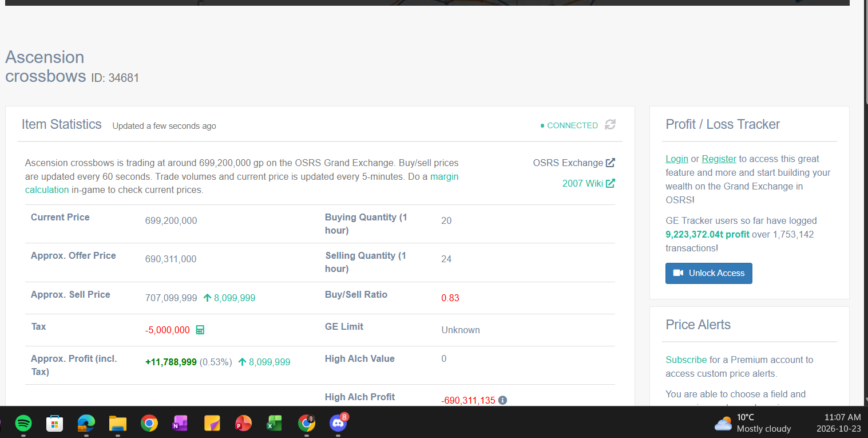The width and height of the screenshot is (868, 438).
Task: Click the Buy/Sell Ratio value 0.83
Action: point(450,298)
